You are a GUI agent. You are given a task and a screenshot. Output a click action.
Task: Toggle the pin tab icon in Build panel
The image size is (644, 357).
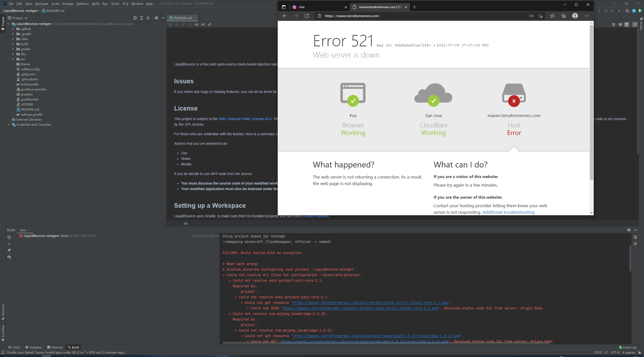click(9, 250)
